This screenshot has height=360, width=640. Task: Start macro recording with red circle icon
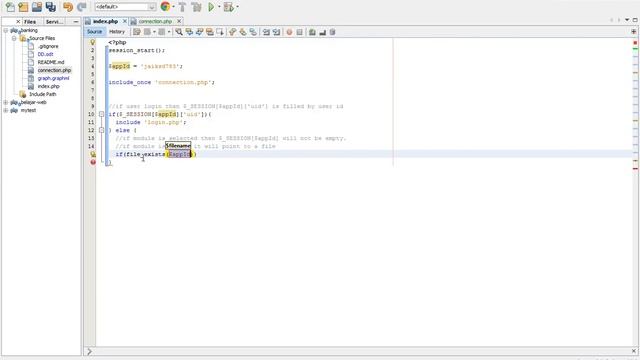pyautogui.click(x=289, y=32)
